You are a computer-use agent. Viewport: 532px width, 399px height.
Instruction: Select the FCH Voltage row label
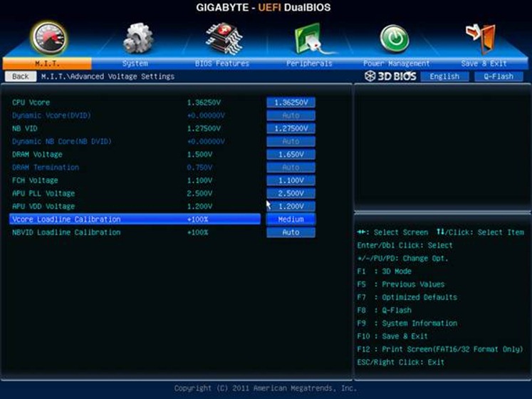35,180
